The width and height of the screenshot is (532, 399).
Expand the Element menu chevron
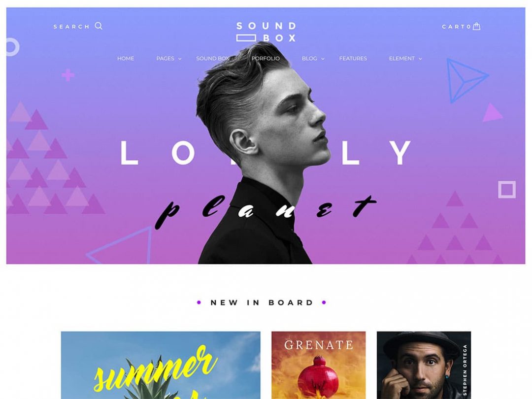(x=420, y=59)
